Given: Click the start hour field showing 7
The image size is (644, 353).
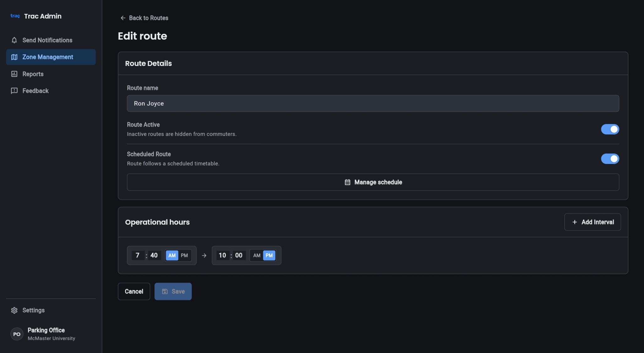Looking at the screenshot, I should [x=137, y=255].
